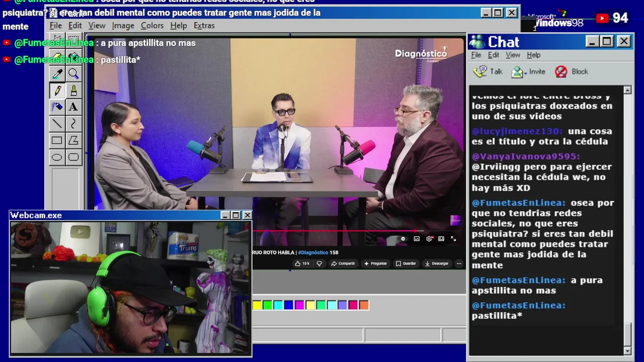This screenshot has height=362, width=644.
Task: Pick the bright yellow palette color
Action: tap(257, 305)
